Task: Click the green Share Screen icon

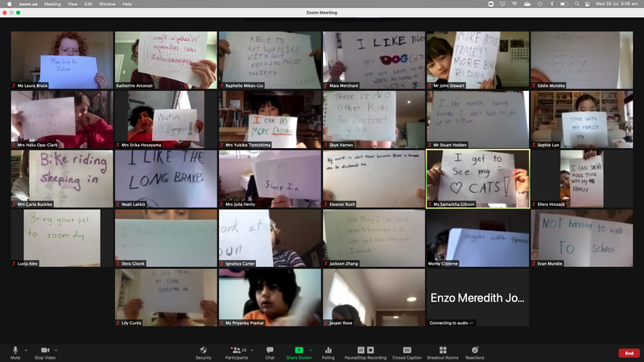Action: click(299, 350)
